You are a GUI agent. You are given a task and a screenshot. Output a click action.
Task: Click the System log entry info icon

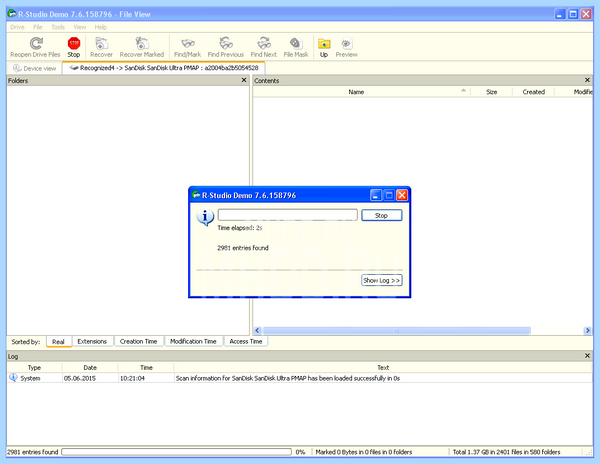pyautogui.click(x=13, y=378)
